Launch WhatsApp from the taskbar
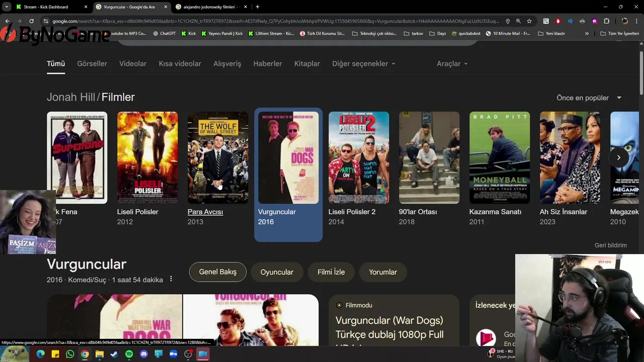The height and width of the screenshot is (362, 644). point(70,354)
